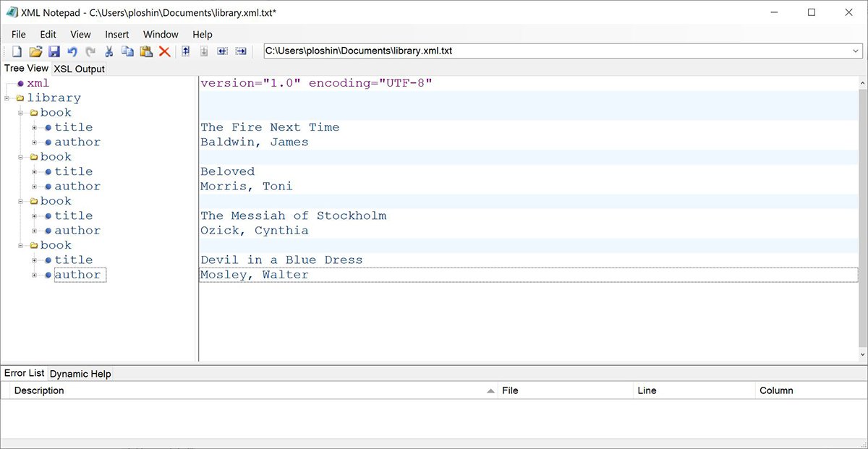
Task: Copy the selected node
Action: [127, 51]
